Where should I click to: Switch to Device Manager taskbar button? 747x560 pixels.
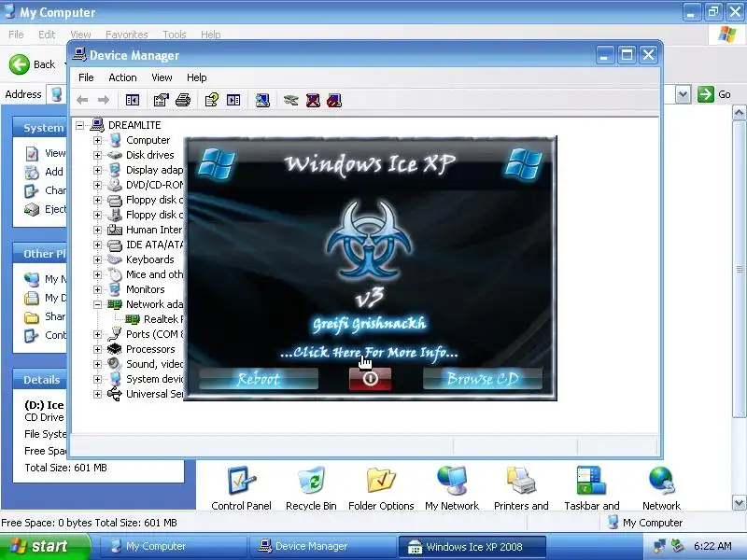(322, 546)
